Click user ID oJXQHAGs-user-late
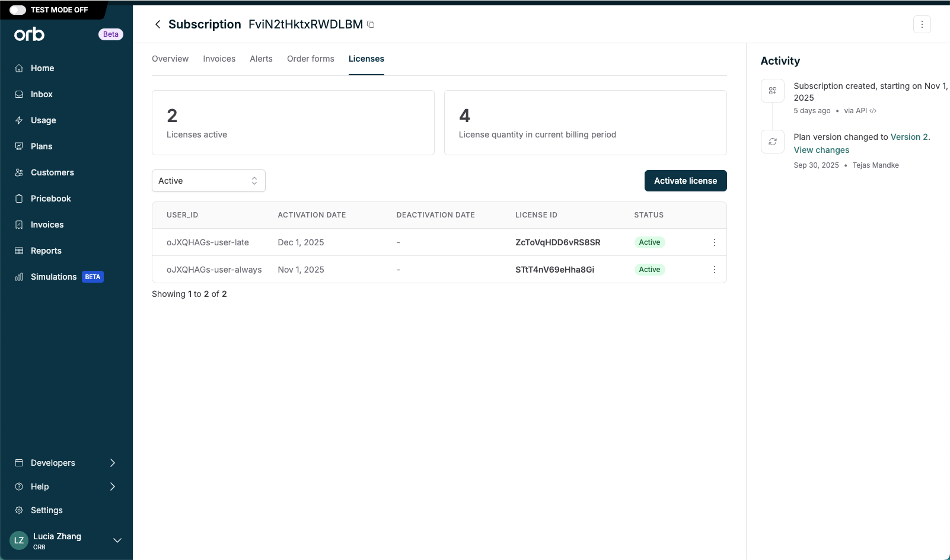The width and height of the screenshot is (950, 560). click(x=208, y=242)
